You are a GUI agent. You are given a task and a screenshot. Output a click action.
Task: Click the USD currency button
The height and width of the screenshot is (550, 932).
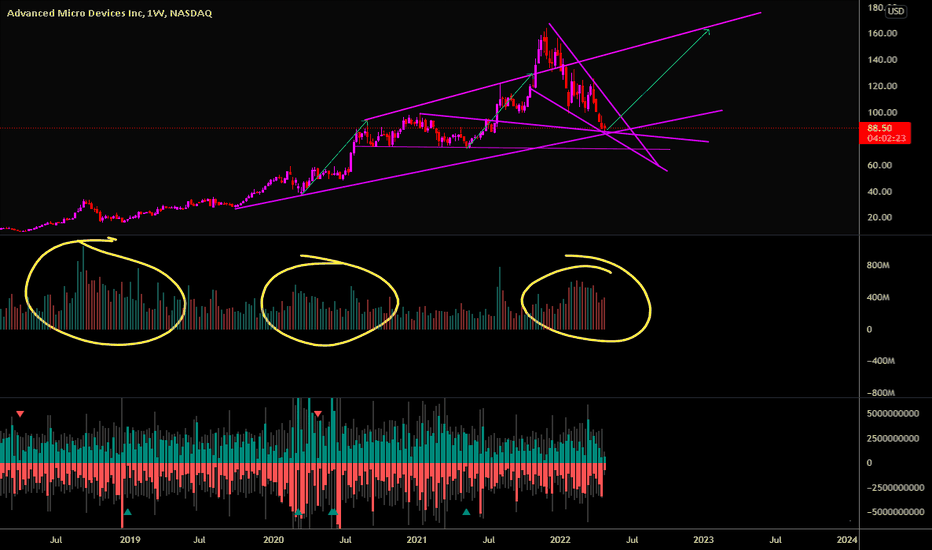[x=896, y=11]
